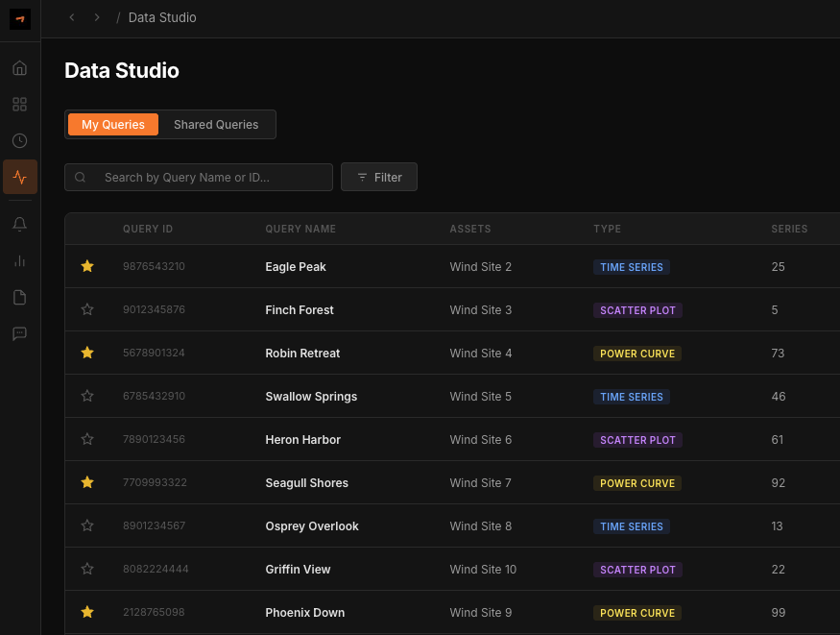This screenshot has width=840, height=635.
Task: Open the notifications bell icon
Action: 20,224
